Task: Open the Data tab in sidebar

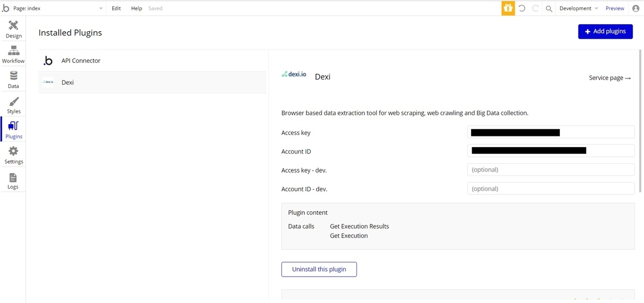Action: coord(13,80)
